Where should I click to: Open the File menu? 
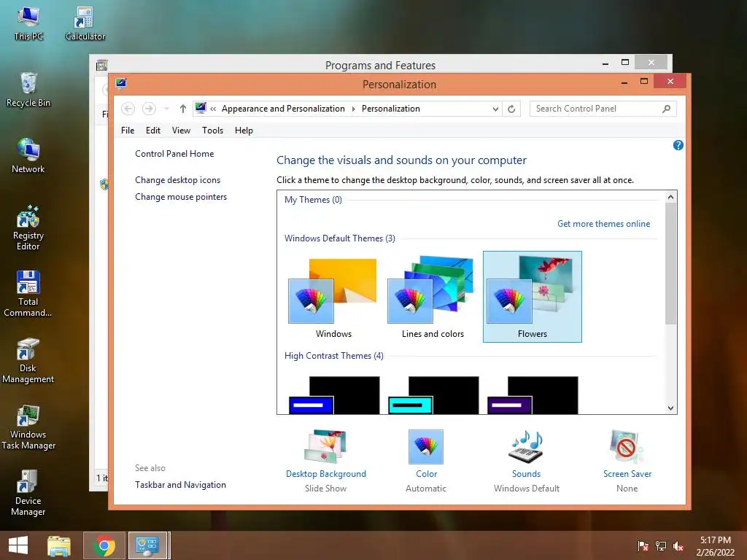click(127, 130)
